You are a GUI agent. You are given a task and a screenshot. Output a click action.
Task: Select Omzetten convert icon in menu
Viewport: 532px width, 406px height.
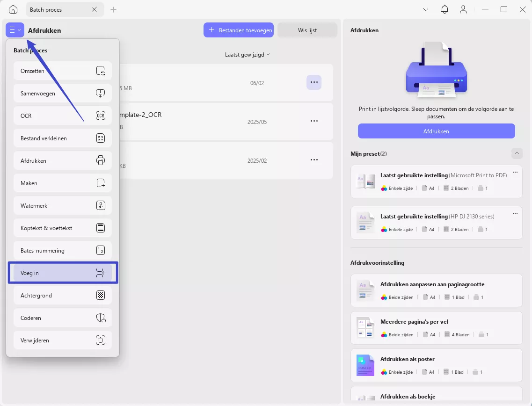[x=101, y=71]
